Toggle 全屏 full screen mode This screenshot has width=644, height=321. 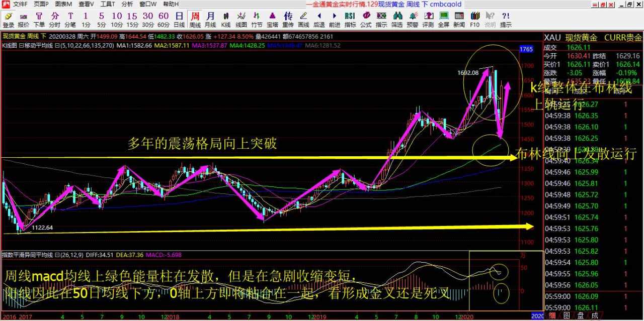443,20
